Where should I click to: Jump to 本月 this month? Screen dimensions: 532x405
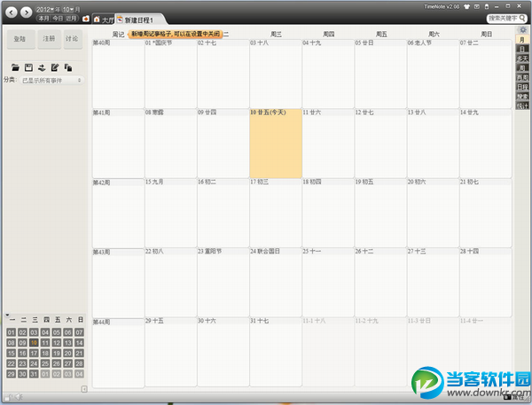(x=43, y=18)
